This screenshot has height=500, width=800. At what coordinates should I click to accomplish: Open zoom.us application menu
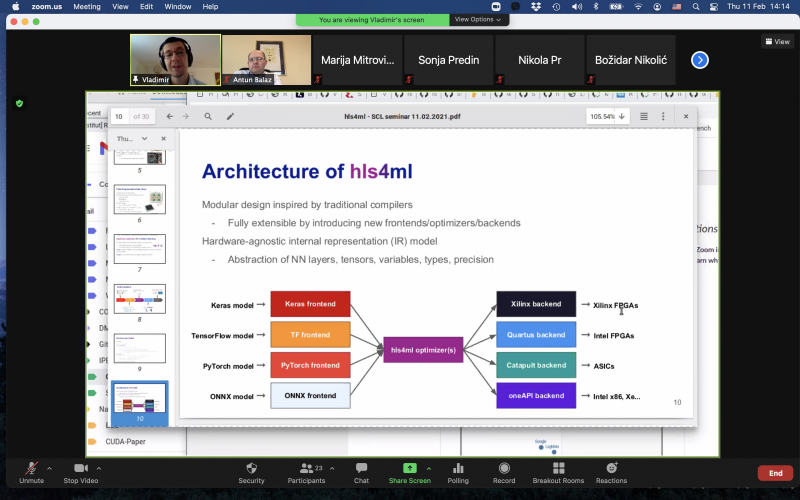(x=46, y=7)
